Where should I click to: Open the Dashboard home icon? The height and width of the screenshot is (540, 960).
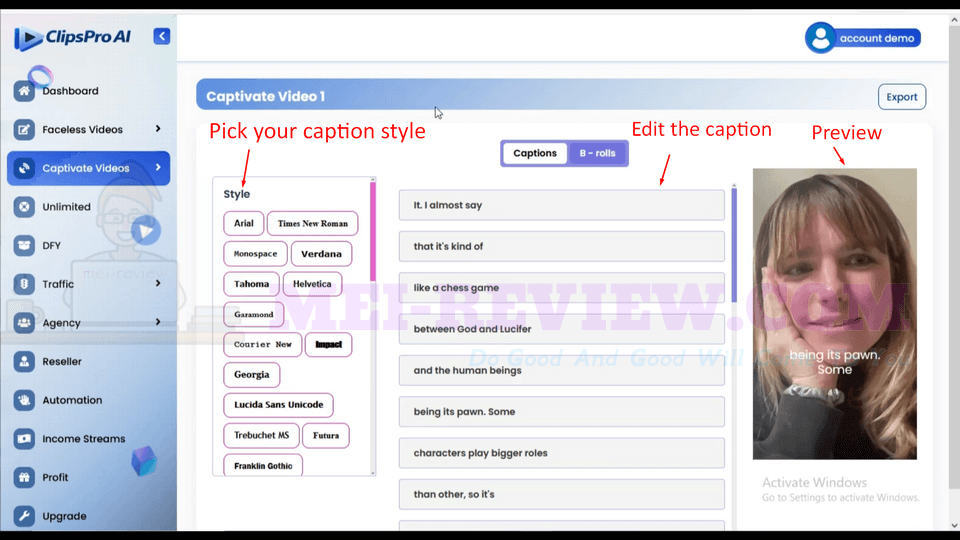[24, 91]
